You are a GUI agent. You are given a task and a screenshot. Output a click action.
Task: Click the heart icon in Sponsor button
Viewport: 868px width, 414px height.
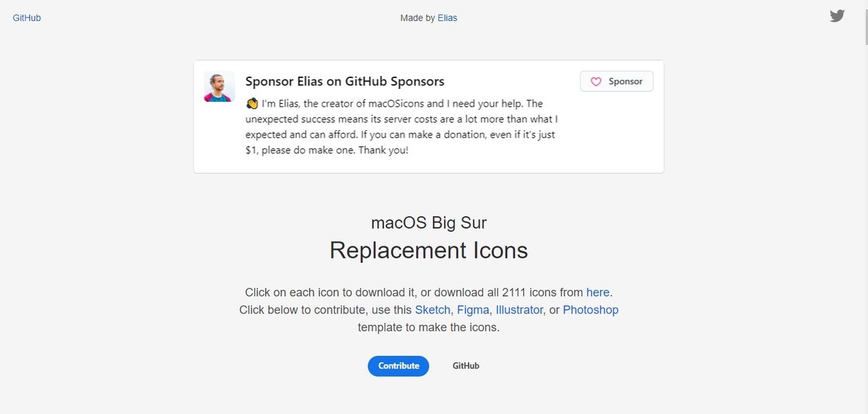[x=596, y=81]
